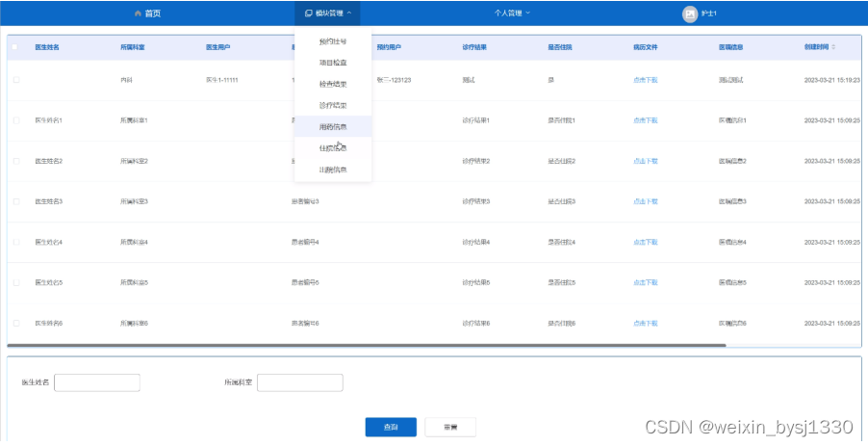
Task: Click the 护士1 avatar image
Action: [x=690, y=13]
